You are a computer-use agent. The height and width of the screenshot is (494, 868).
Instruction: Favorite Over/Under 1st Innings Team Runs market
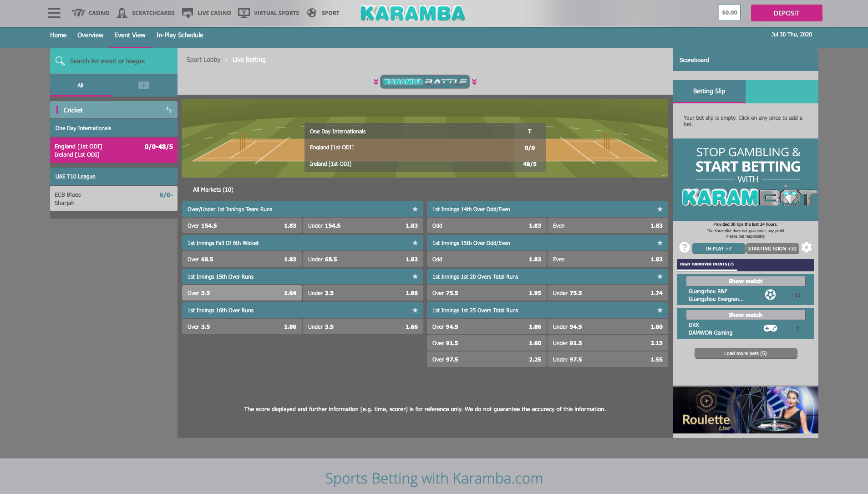(x=415, y=209)
